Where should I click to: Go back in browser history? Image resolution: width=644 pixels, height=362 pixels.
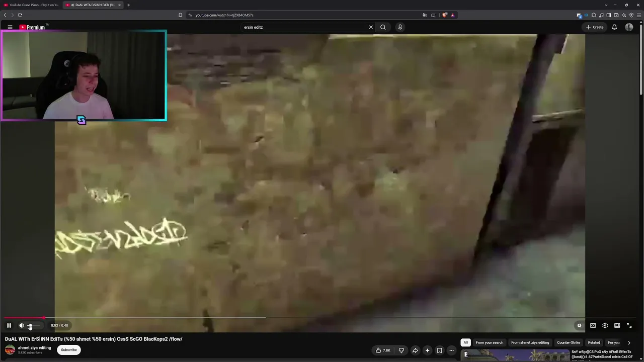pyautogui.click(x=5, y=15)
